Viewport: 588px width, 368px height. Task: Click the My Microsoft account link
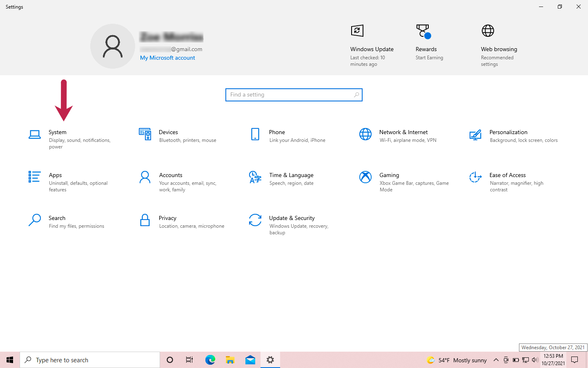(167, 58)
